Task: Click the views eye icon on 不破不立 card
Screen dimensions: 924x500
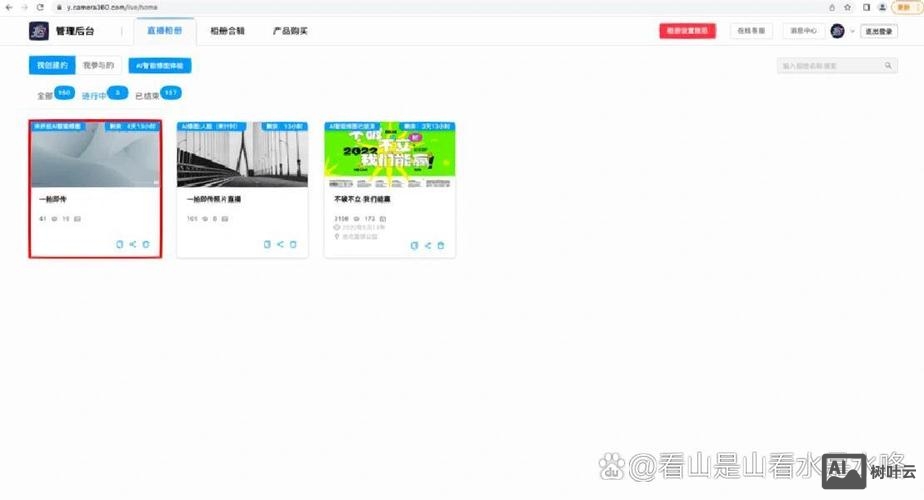Action: coord(356,219)
